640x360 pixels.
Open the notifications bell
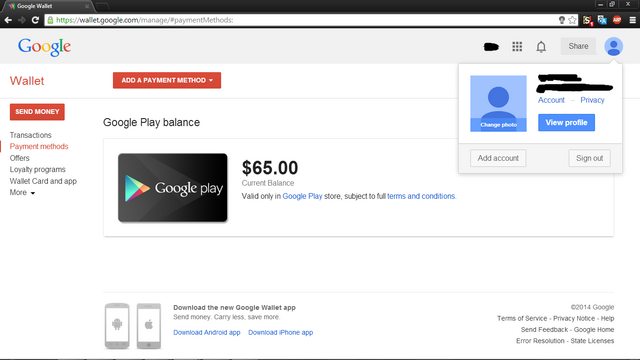click(x=541, y=47)
